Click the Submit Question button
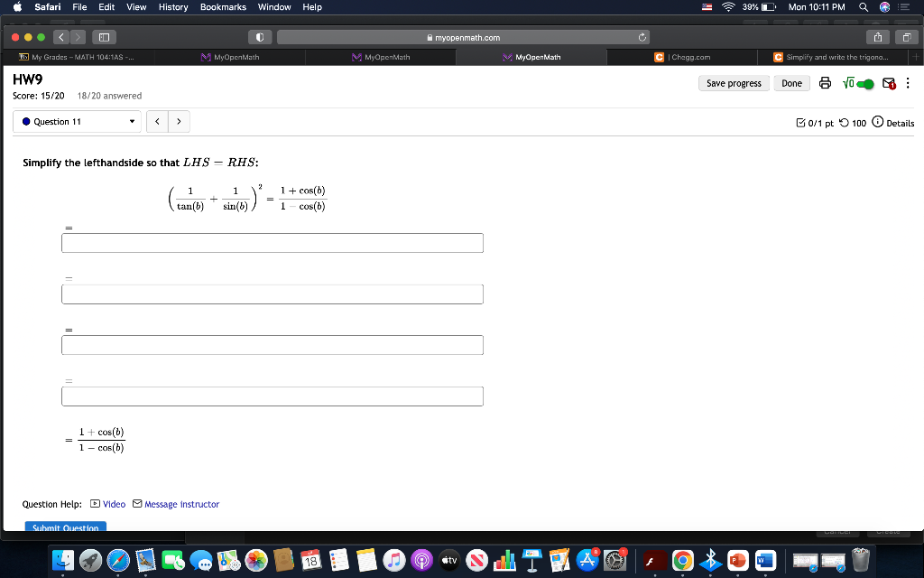Viewport: 924px width, 578px height. tap(66, 527)
